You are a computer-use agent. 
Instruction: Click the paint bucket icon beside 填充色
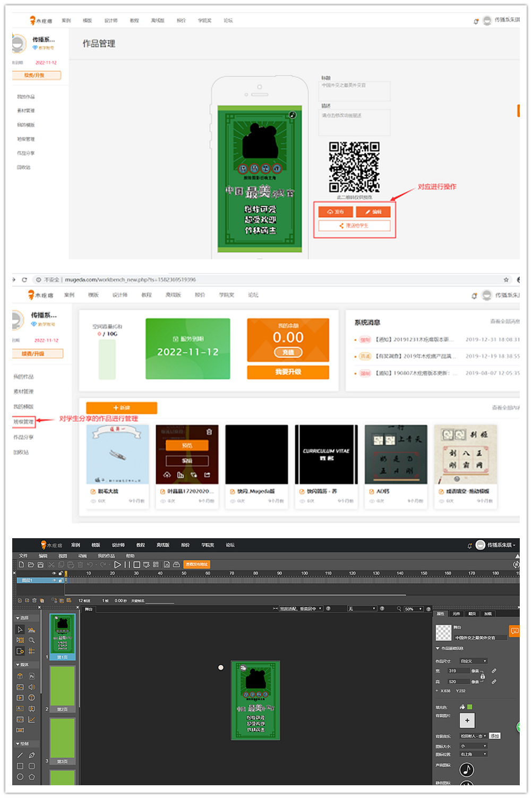[x=462, y=707]
